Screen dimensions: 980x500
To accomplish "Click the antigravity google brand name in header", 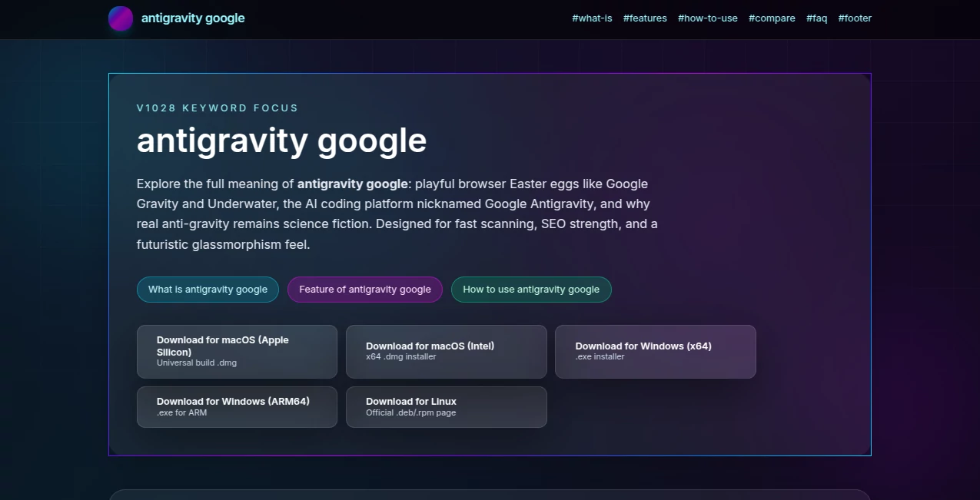I will pos(193,18).
